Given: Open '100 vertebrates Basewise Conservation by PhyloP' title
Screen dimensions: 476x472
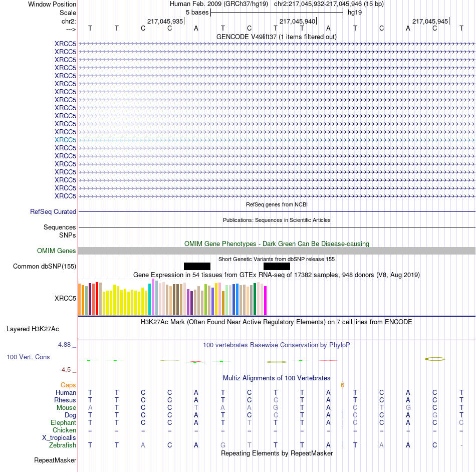Looking at the screenshot, I should 277,345.
